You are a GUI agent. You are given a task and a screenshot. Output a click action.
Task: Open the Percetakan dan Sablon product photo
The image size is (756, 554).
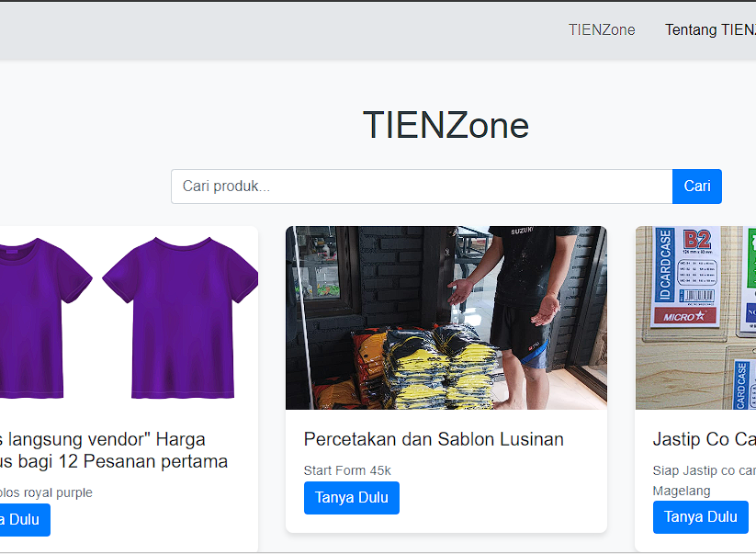446,317
